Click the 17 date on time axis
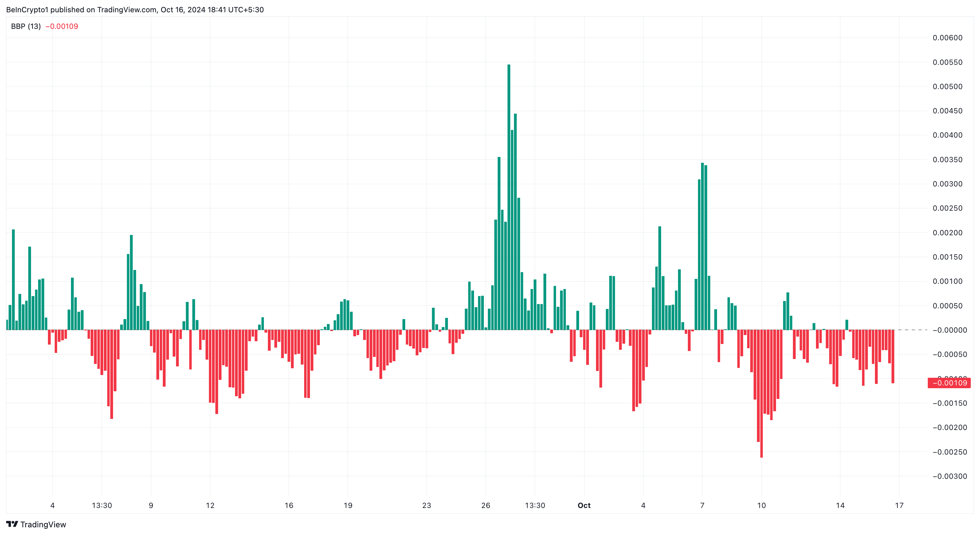This screenshot has height=535, width=980. pyautogui.click(x=899, y=505)
